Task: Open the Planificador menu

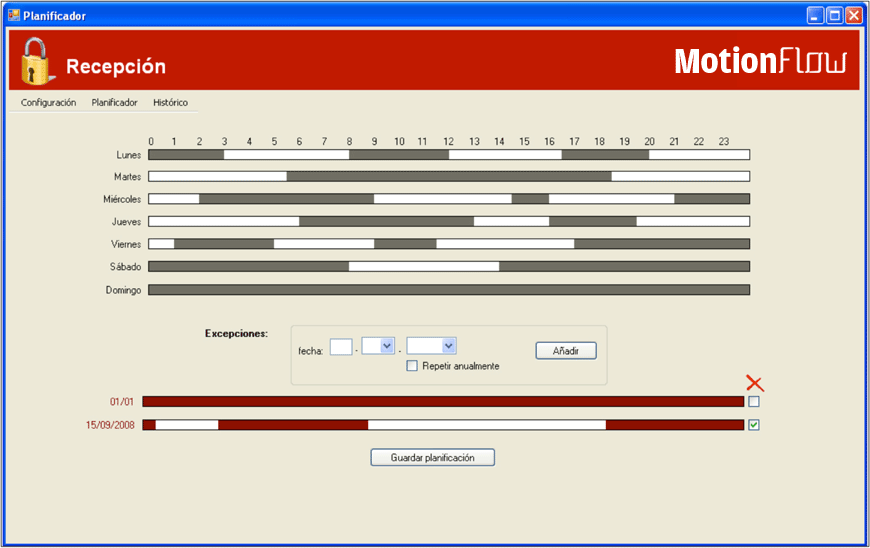Action: pos(114,103)
